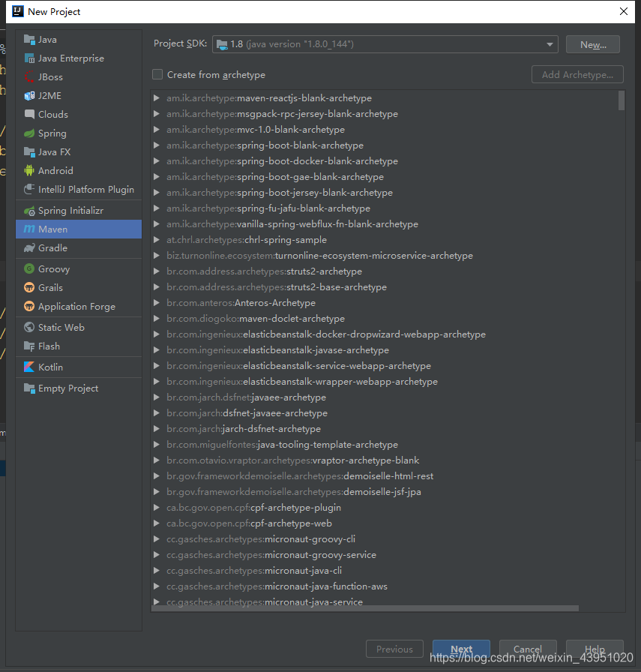Click the Empty Project icon

29,388
